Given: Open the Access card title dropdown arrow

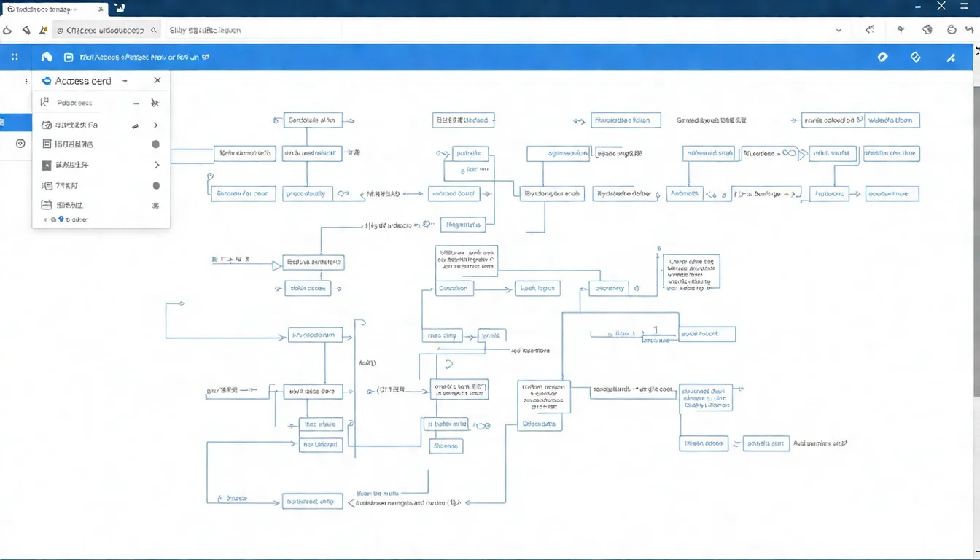Looking at the screenshot, I should click(124, 81).
